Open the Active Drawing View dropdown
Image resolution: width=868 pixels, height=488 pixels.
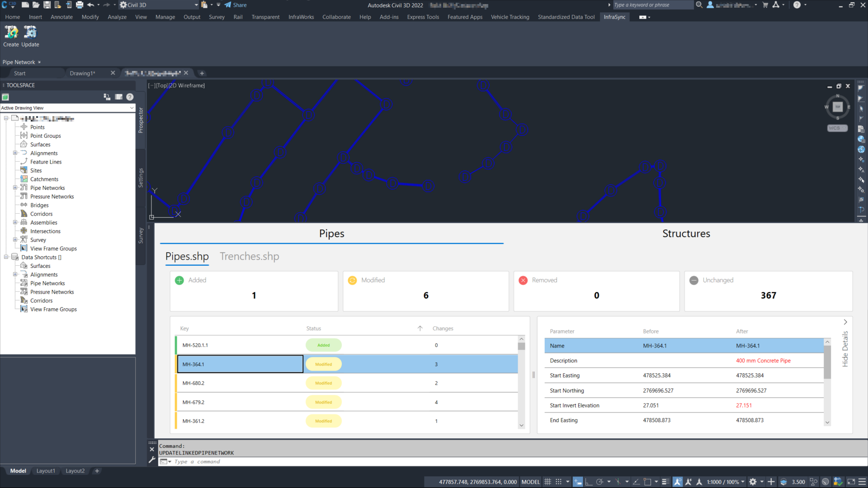coord(132,108)
